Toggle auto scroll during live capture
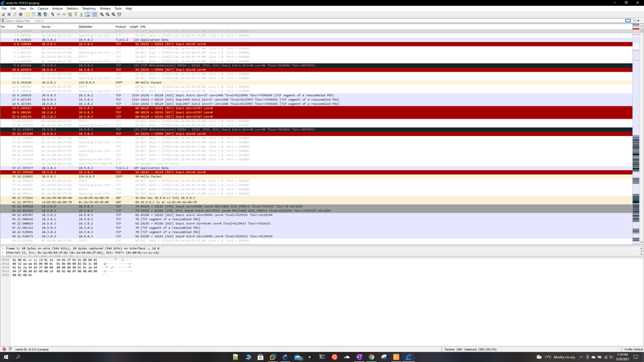Viewport: 644px width, 362px height. pos(88,14)
